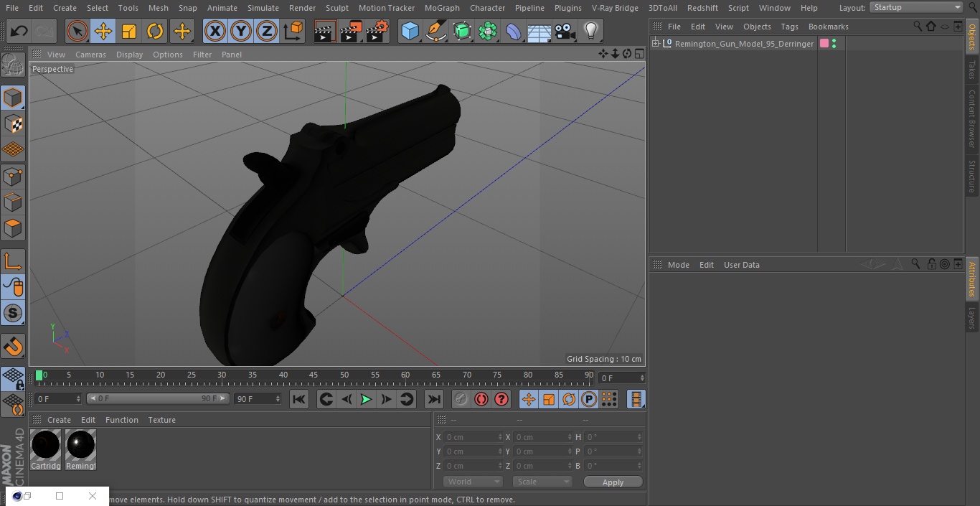Switch to Content Browser side tab
Image resolution: width=980 pixels, height=506 pixels.
click(972, 118)
